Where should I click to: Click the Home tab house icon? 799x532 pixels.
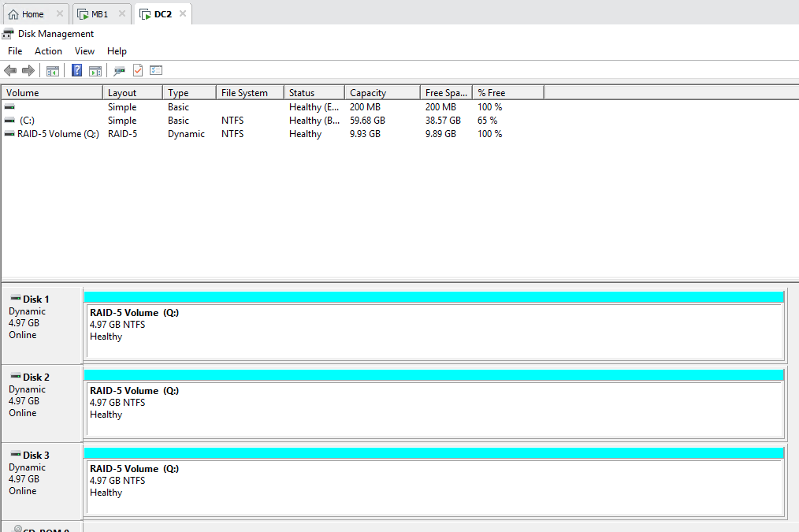click(x=13, y=14)
